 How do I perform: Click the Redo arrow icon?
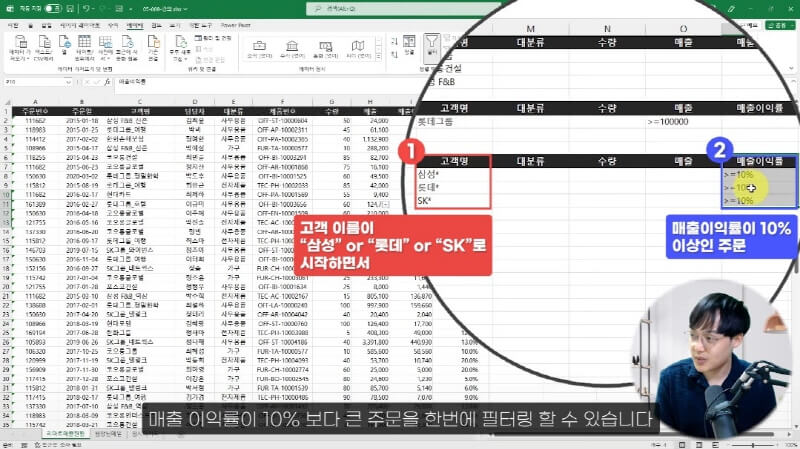(104, 9)
